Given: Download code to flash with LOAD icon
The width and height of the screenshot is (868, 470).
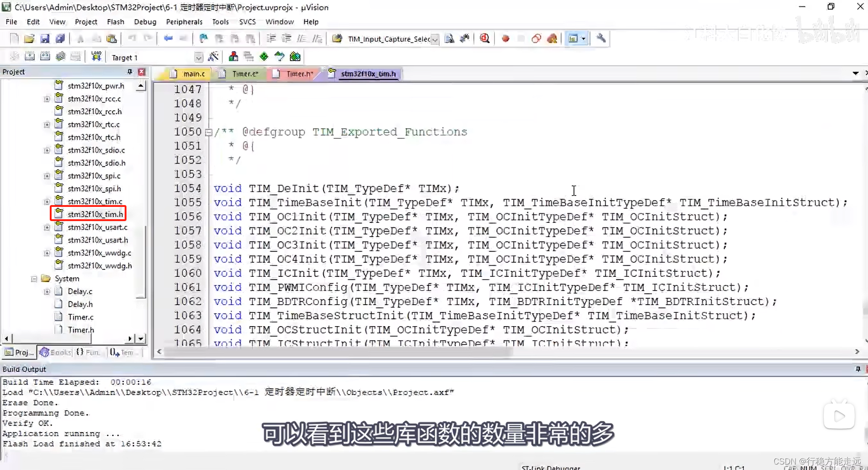Looking at the screenshot, I should 96,57.
